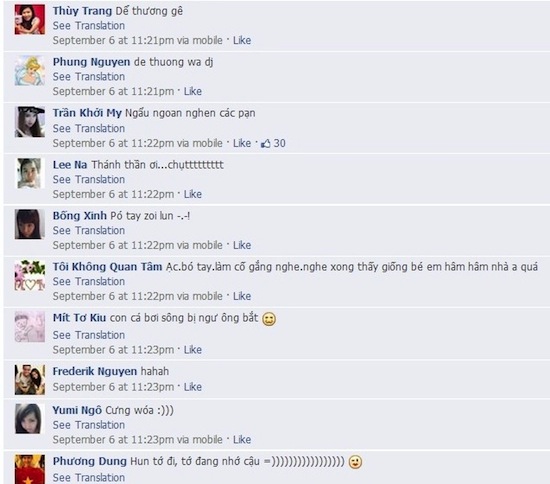This screenshot has width=550, height=484.
Task: Open Frederik Nguyen's couple profile photo
Action: pyautogui.click(x=30, y=379)
